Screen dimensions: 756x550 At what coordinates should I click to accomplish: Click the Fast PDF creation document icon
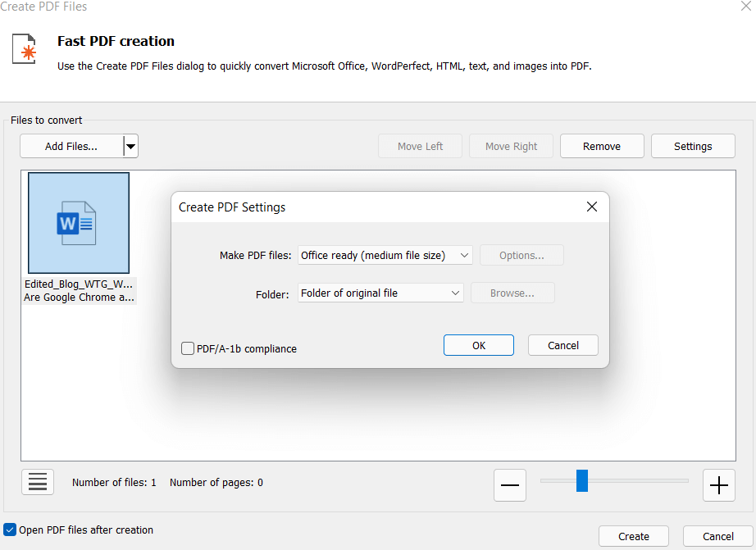point(25,48)
